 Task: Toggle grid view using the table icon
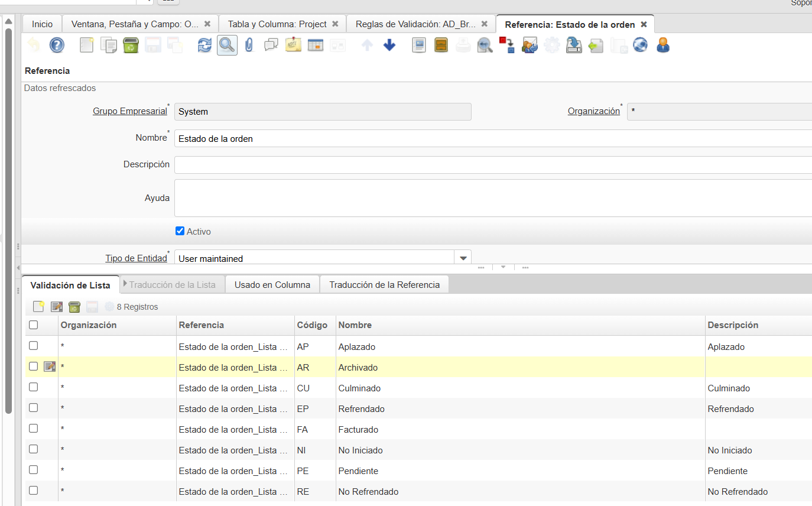(316, 46)
